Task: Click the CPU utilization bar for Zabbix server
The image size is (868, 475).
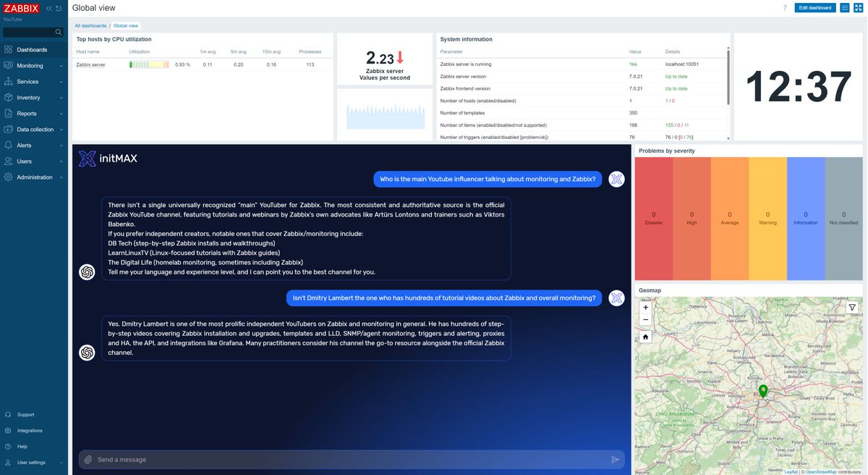Action: [150, 64]
